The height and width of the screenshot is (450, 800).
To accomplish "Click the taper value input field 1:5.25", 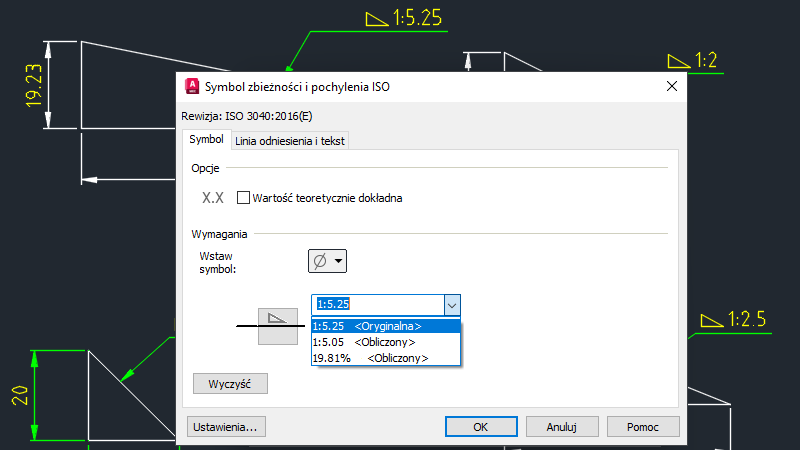I will [378, 304].
